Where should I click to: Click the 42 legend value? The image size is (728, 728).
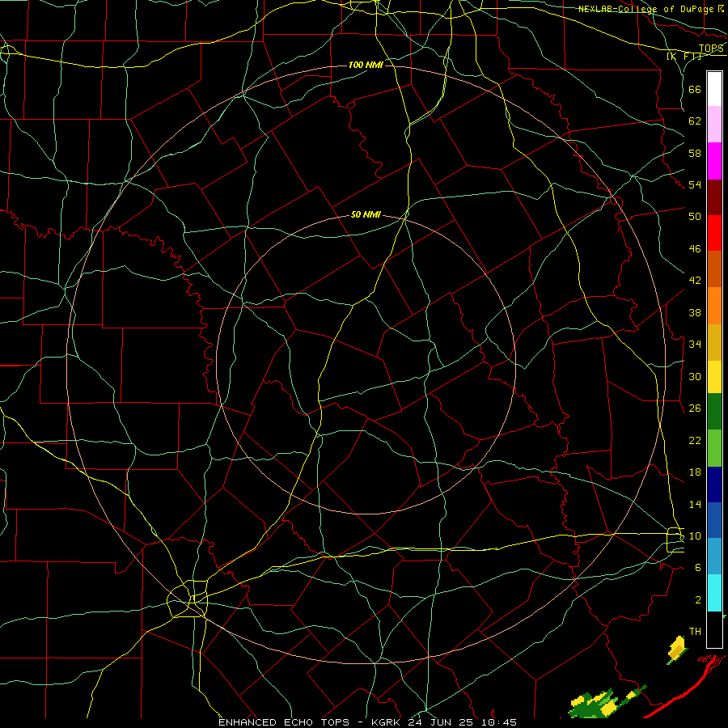695,281
